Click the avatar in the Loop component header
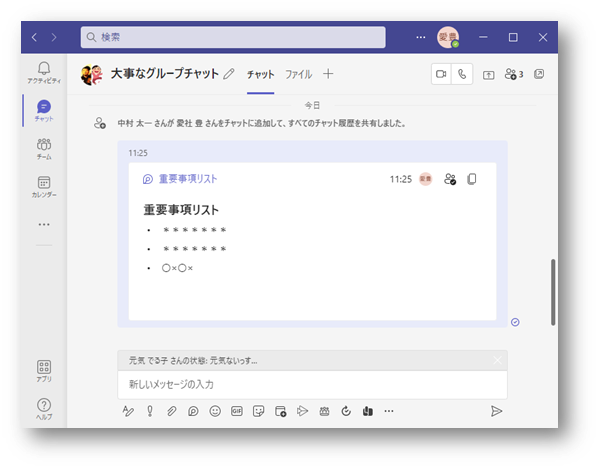This screenshot has height=470, width=600. click(426, 179)
